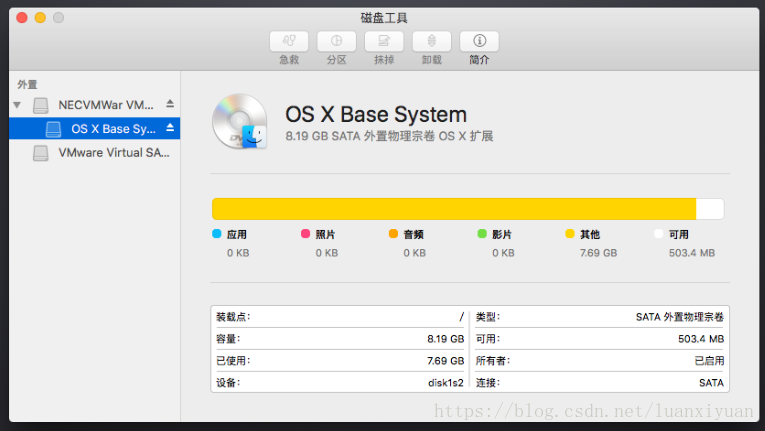
Task: Click the 7.69 GB value under 其他
Action: click(598, 253)
